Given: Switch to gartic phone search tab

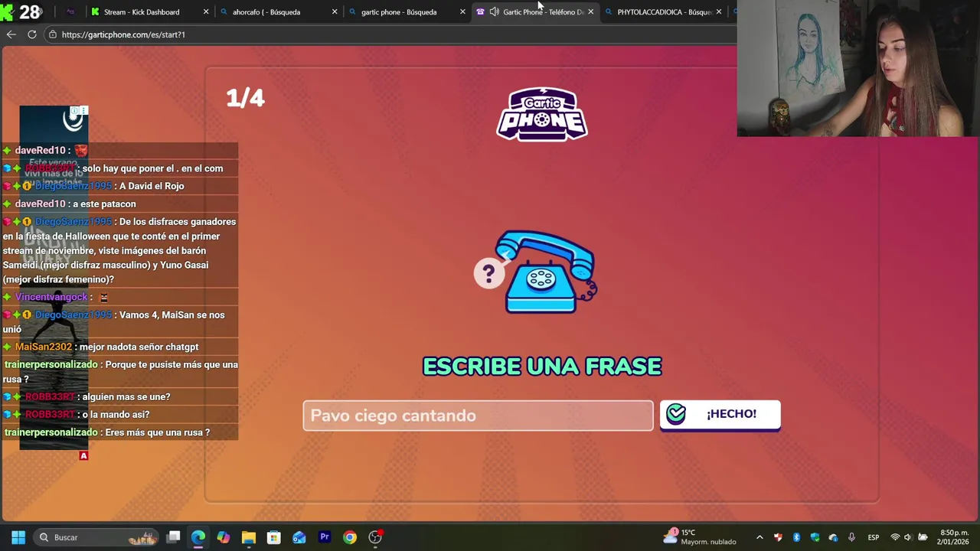Looking at the screenshot, I should 399,11.
